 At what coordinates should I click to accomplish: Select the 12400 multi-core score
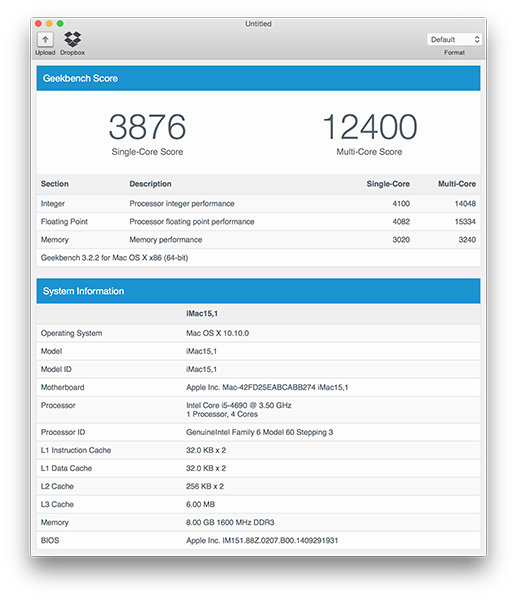point(370,127)
